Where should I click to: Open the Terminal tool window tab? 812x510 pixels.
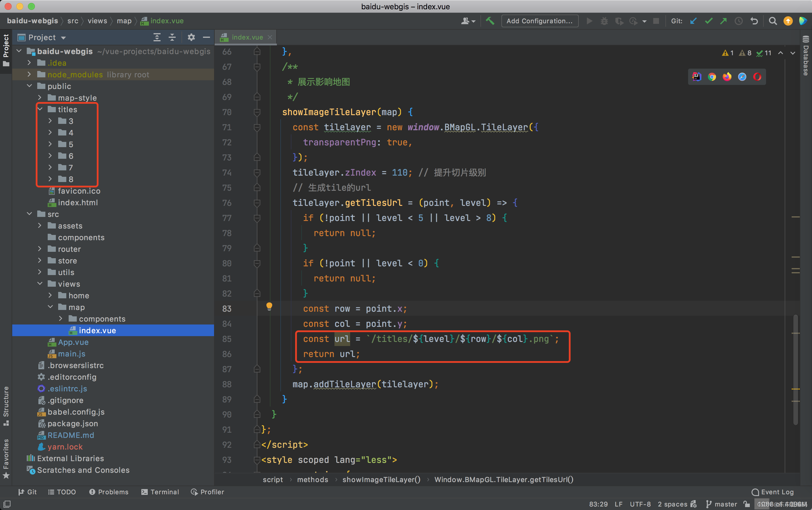(x=160, y=491)
